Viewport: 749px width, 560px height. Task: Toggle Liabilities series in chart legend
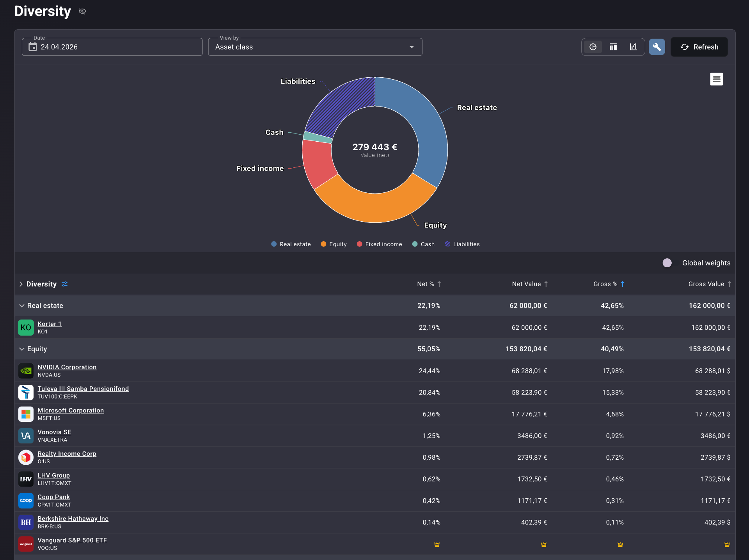(462, 244)
